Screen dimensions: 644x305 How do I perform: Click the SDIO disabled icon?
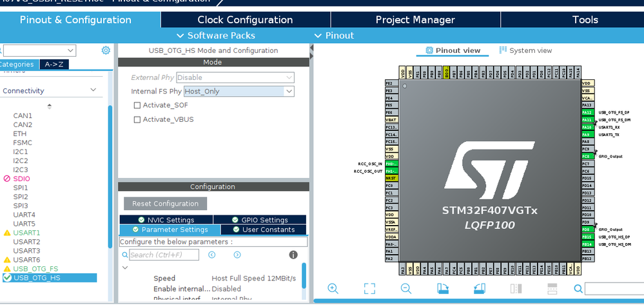pyautogui.click(x=7, y=179)
